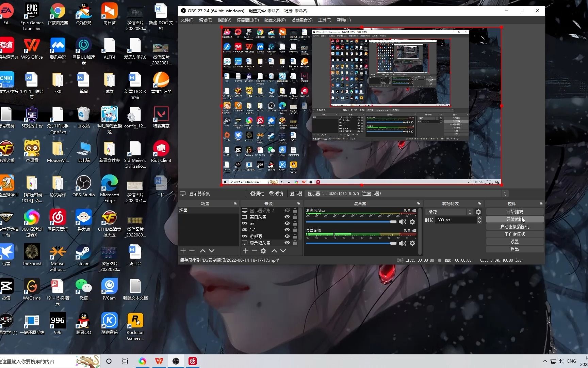
Task: Move scene down with arrow
Action: point(212,251)
